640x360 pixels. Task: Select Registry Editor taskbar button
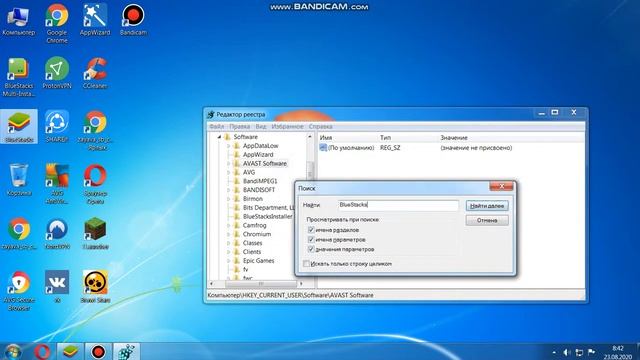tap(126, 351)
